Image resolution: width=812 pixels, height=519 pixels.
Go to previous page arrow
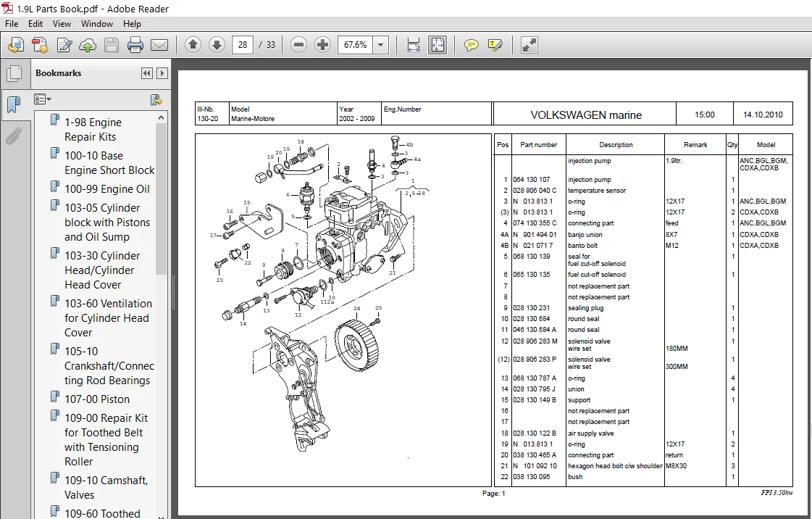point(193,45)
